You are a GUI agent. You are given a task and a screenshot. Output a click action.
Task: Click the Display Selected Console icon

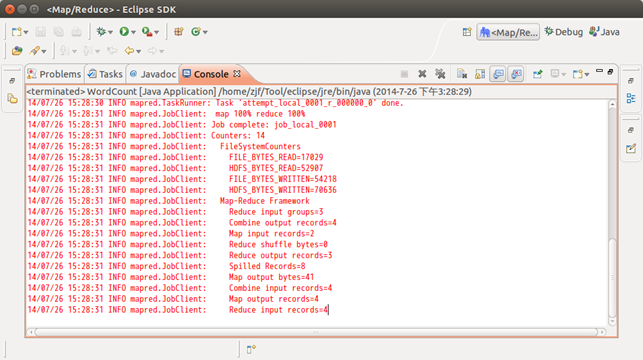tap(555, 74)
